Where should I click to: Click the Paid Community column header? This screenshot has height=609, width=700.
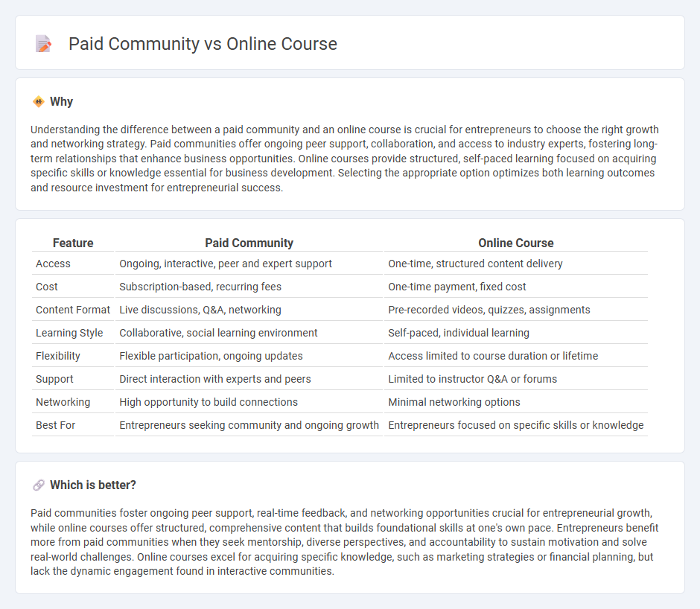point(249,243)
